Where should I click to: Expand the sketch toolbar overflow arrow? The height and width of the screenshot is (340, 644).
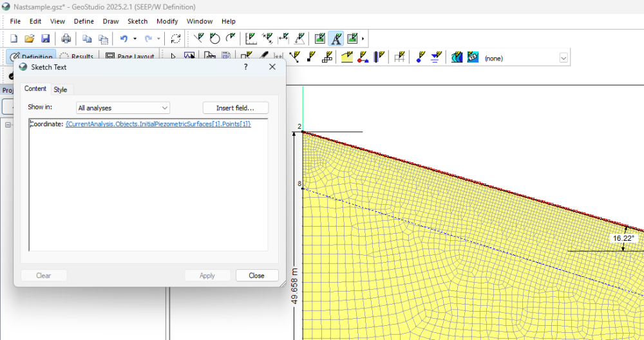tap(363, 39)
